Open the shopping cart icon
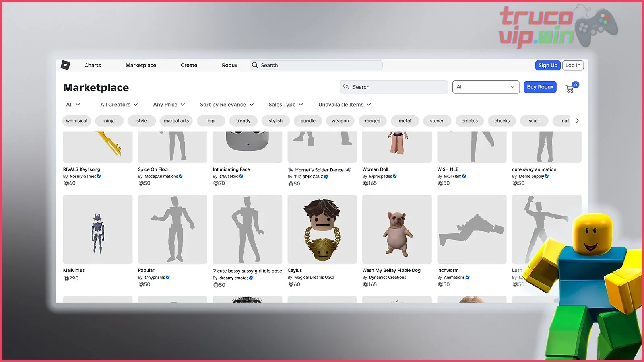 [x=570, y=89]
